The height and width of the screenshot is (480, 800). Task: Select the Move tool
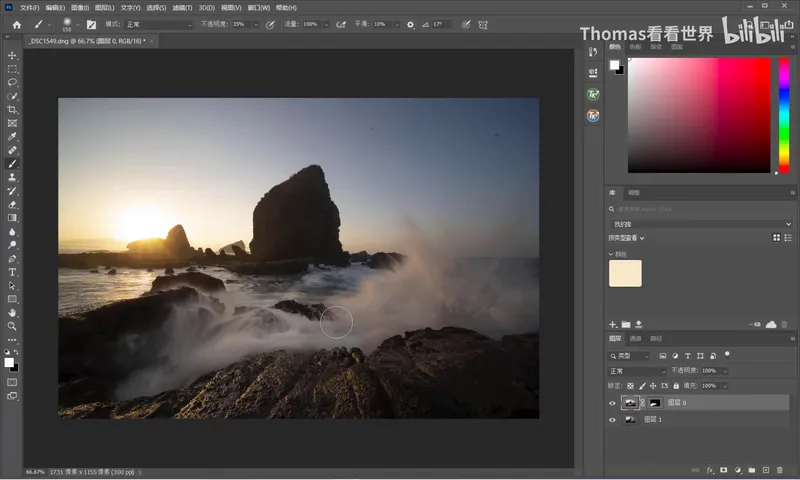click(12, 55)
